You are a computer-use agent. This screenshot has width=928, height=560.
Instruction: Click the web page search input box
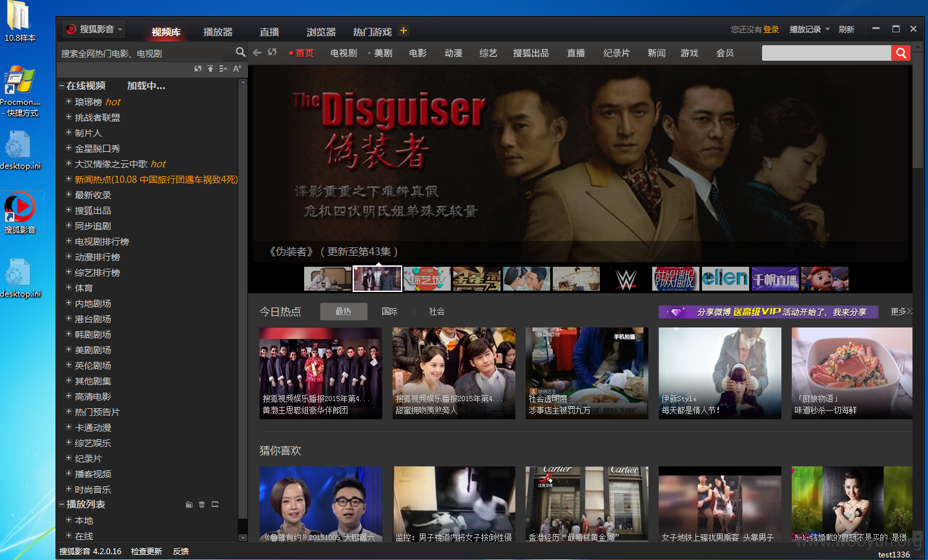click(x=827, y=53)
